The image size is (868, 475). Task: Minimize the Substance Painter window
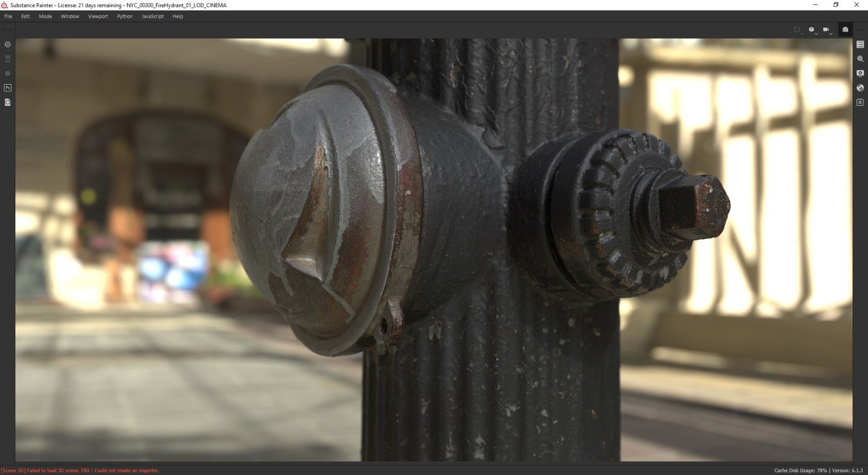[x=815, y=5]
